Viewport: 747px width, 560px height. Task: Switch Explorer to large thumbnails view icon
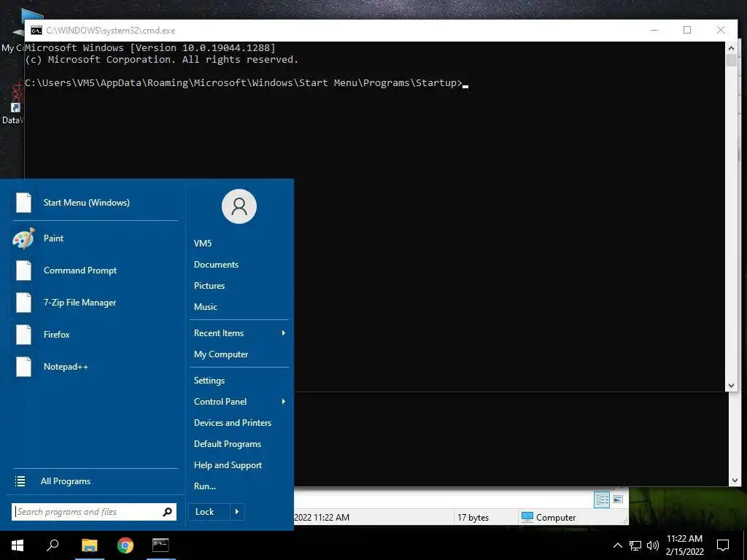[x=618, y=499]
